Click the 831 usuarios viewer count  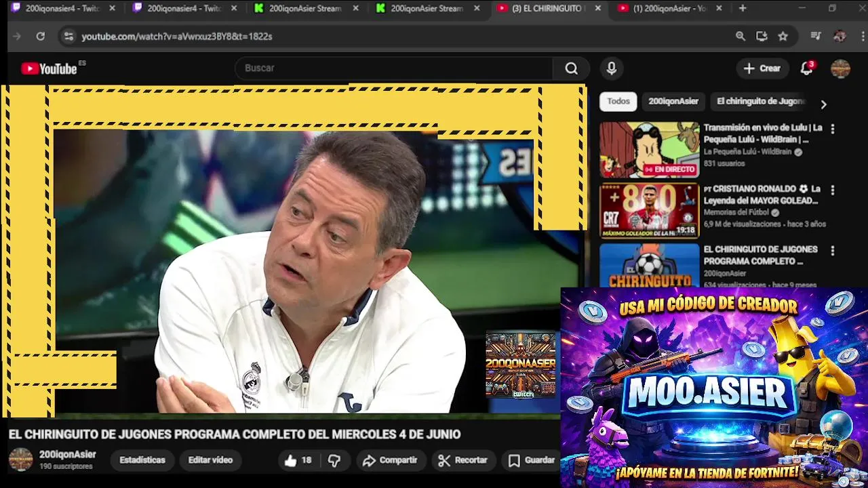[x=724, y=163]
